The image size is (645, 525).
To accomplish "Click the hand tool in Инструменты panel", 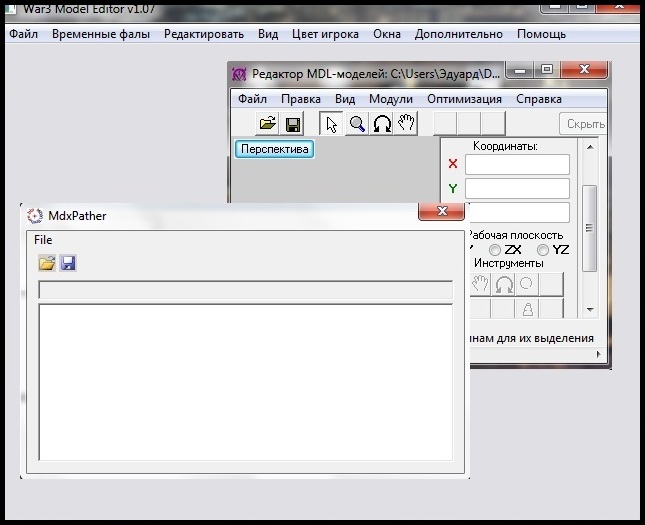I will point(480,284).
